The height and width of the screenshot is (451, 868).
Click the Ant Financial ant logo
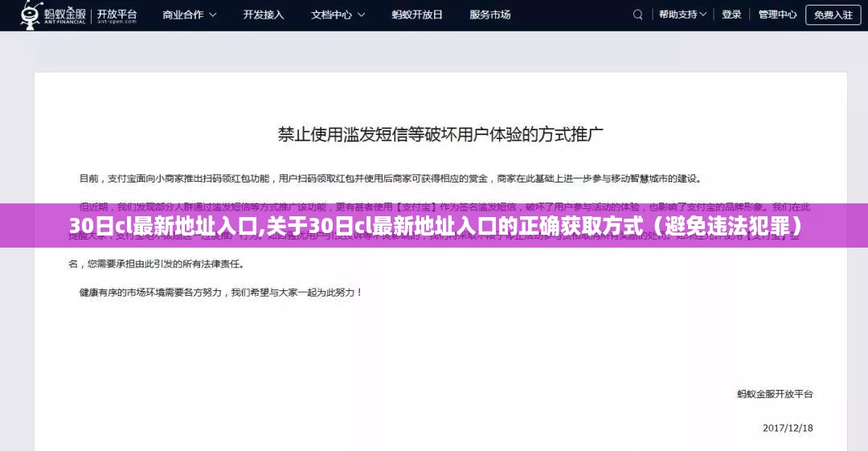[x=31, y=14]
